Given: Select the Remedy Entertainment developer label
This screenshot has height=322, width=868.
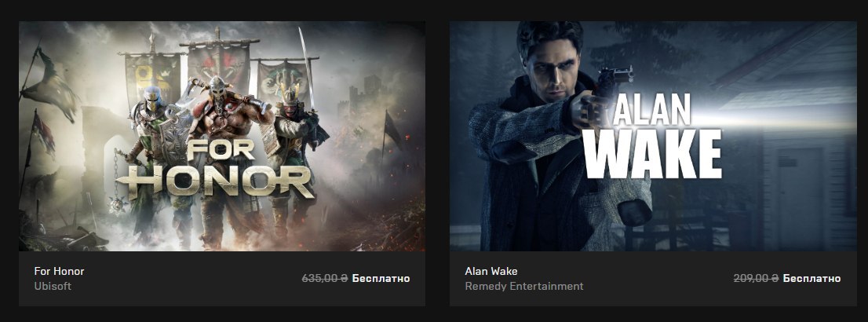Looking at the screenshot, I should 524,286.
